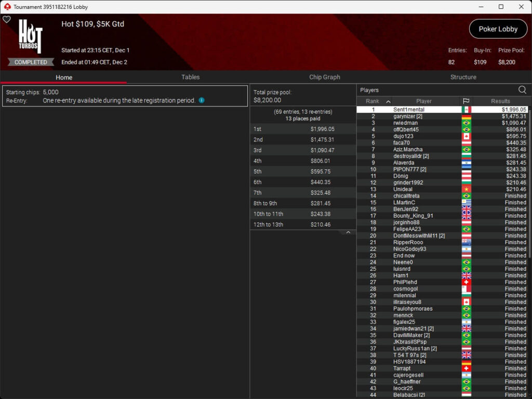The width and height of the screenshot is (532, 399).
Task: Sort list by Player column header
Action: (x=424, y=101)
